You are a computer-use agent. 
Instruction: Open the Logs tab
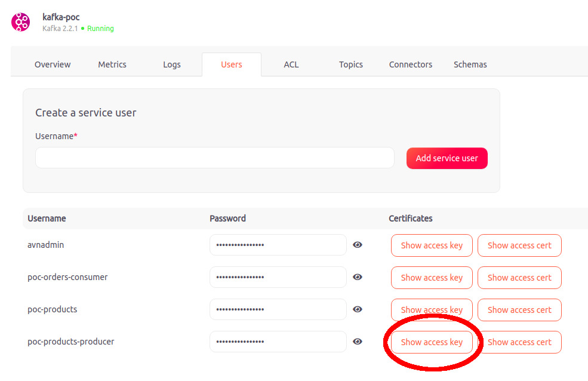[172, 64]
